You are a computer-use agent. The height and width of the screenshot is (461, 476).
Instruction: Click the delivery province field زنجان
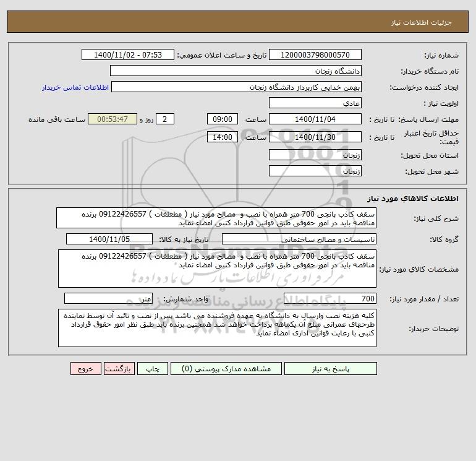click(315, 155)
